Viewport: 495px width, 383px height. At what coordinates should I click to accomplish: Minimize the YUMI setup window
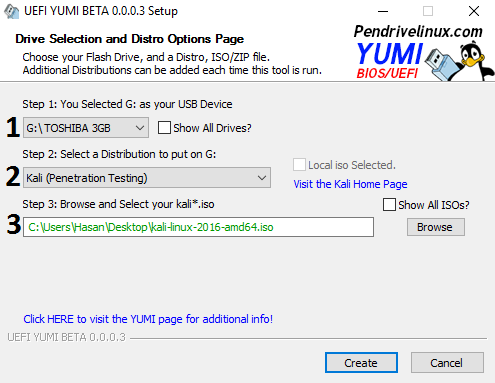pyautogui.click(x=383, y=11)
